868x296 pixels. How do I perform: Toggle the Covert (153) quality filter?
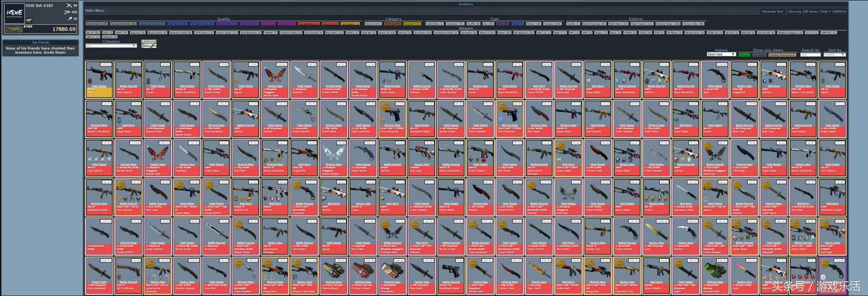coord(330,24)
